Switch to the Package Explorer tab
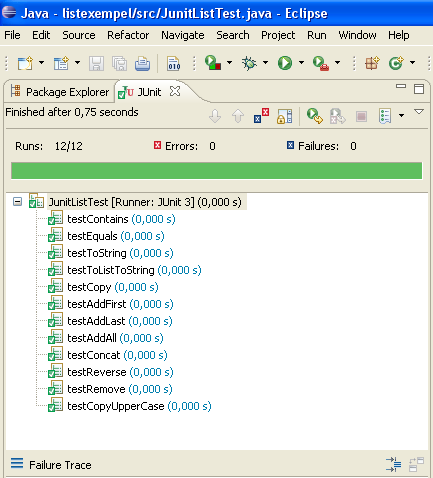Screen dimensions: 433x478 coord(60,92)
